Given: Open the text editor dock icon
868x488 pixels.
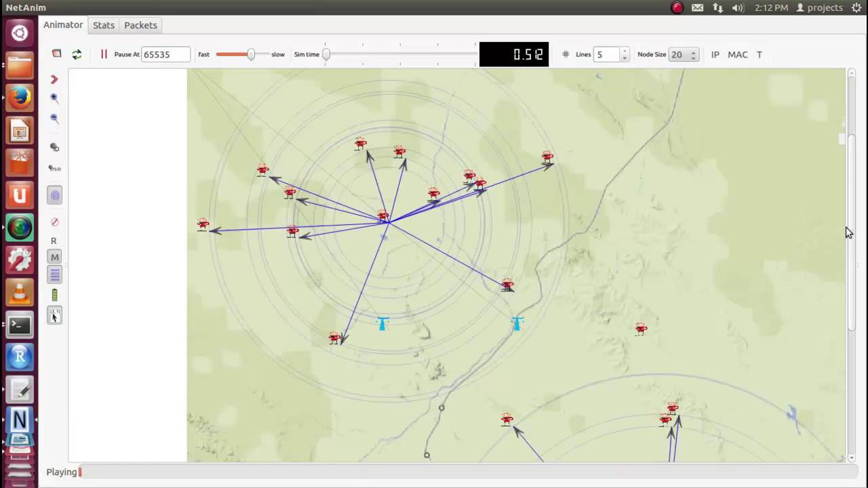Looking at the screenshot, I should coord(20,390).
